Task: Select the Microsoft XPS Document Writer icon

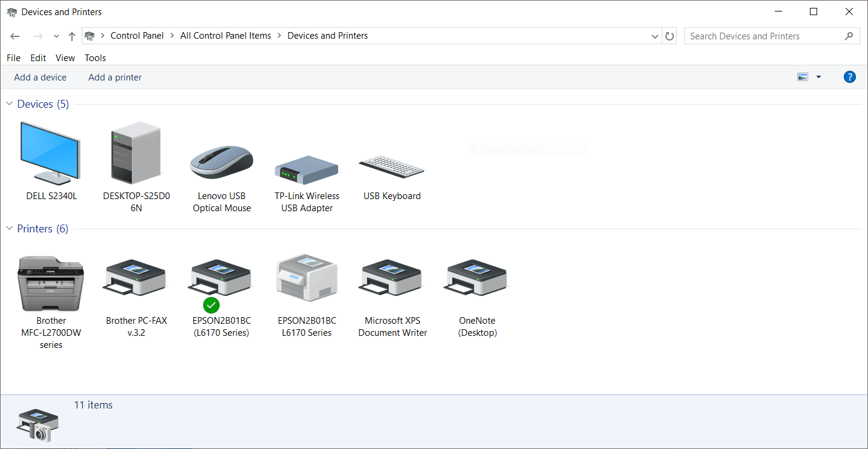Action: pos(391,278)
